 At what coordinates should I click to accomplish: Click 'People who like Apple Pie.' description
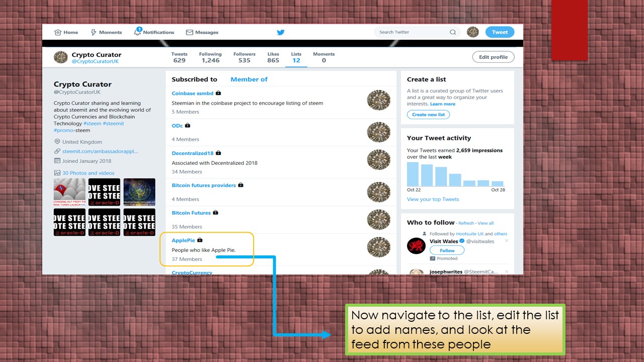204,250
